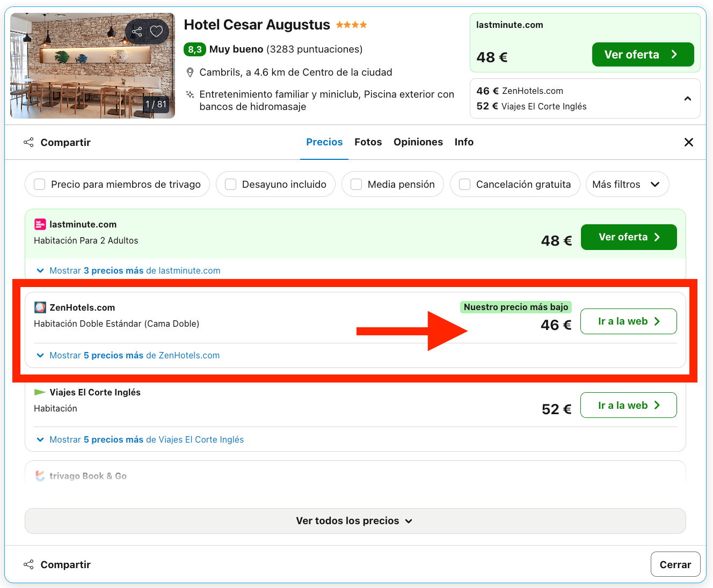Screen dimensions: 713x588
Task: Click the four-star hotel rating
Action: pyautogui.click(x=352, y=25)
